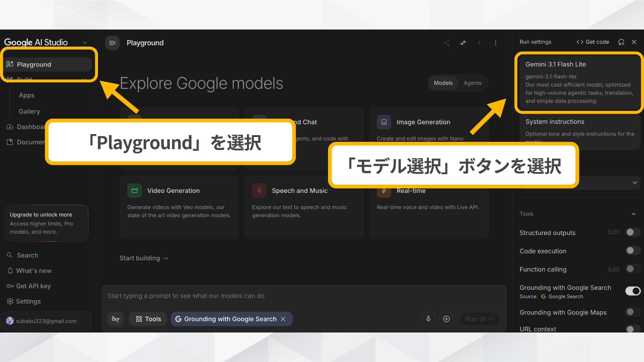Click the Image Generation card icon
The image size is (644, 362).
coord(384,122)
